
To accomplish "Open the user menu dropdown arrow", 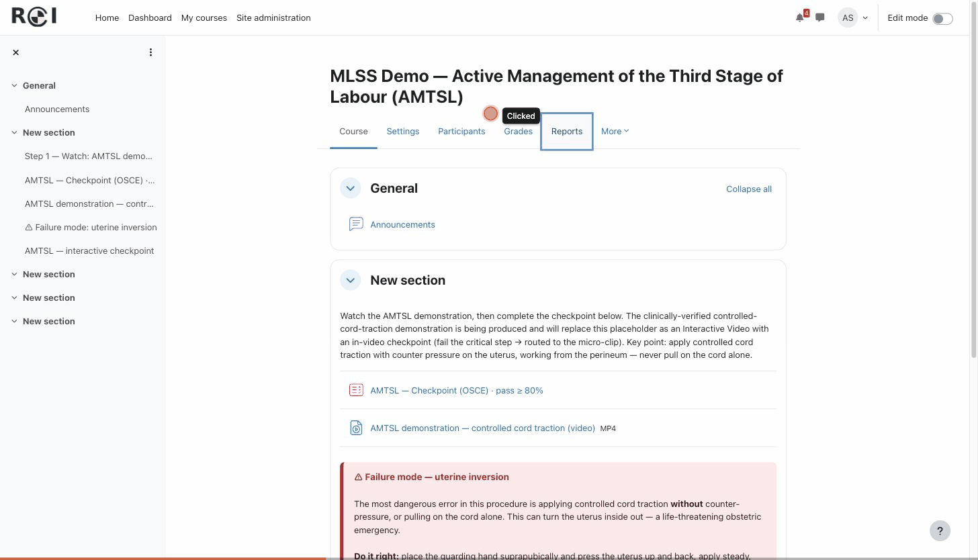I will coord(865,18).
